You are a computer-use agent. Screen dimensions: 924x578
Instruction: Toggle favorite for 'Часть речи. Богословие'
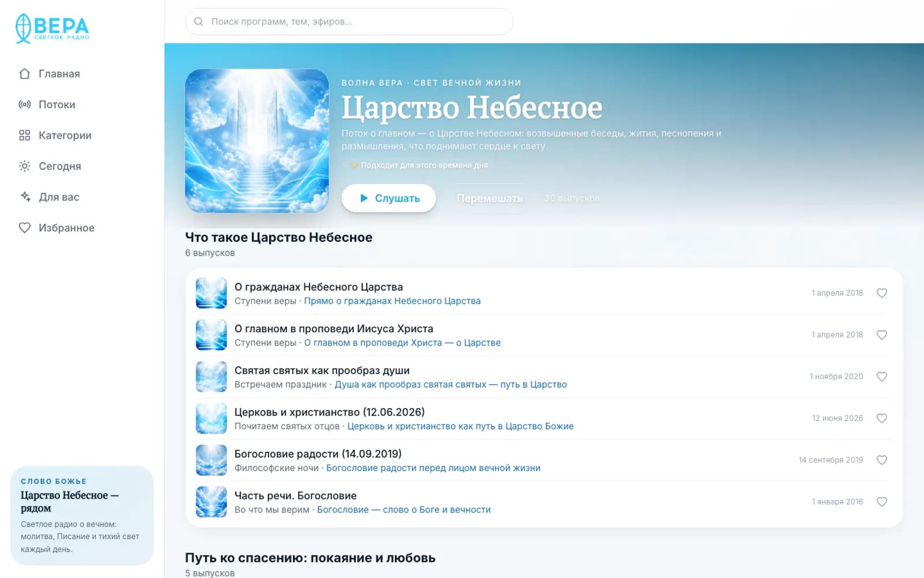coord(882,502)
